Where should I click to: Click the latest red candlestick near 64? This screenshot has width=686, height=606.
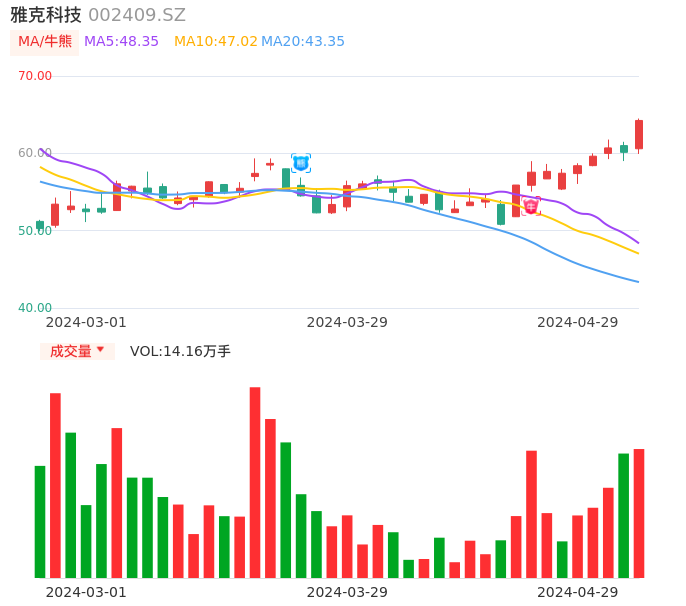(639, 135)
